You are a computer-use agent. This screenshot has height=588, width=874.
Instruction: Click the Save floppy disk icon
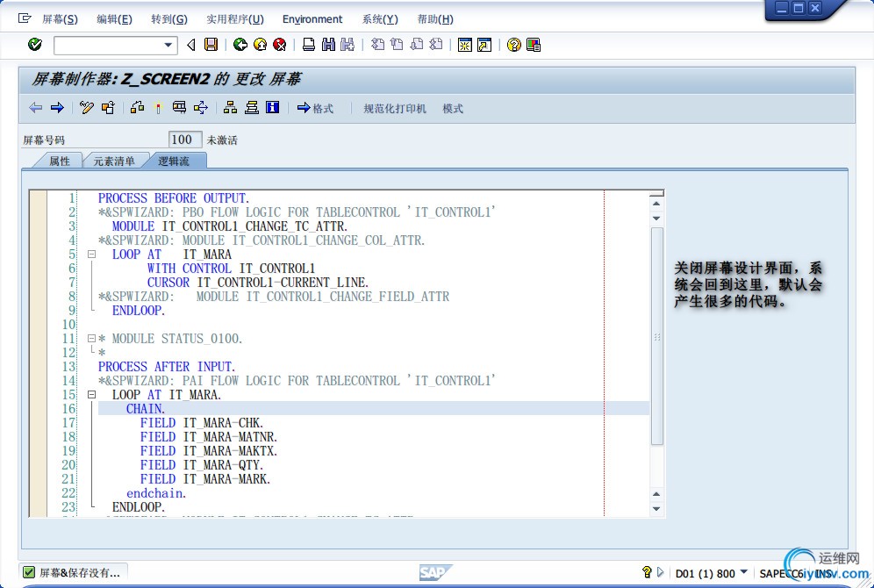coord(211,45)
